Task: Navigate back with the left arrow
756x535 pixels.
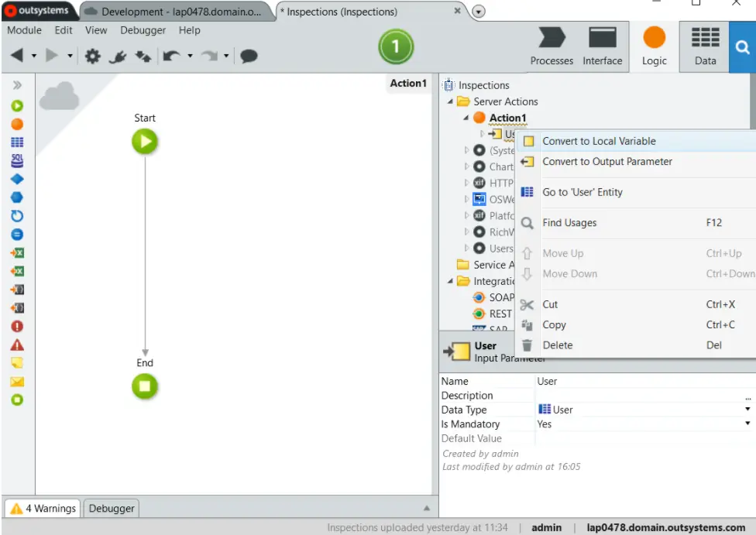Action: 17,56
